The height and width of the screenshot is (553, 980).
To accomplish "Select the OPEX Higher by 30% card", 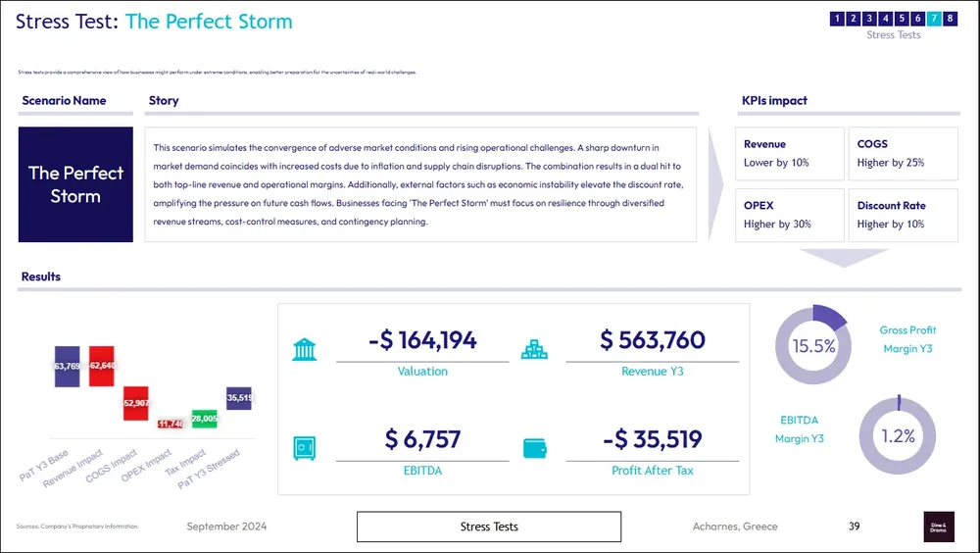I will tap(790, 215).
